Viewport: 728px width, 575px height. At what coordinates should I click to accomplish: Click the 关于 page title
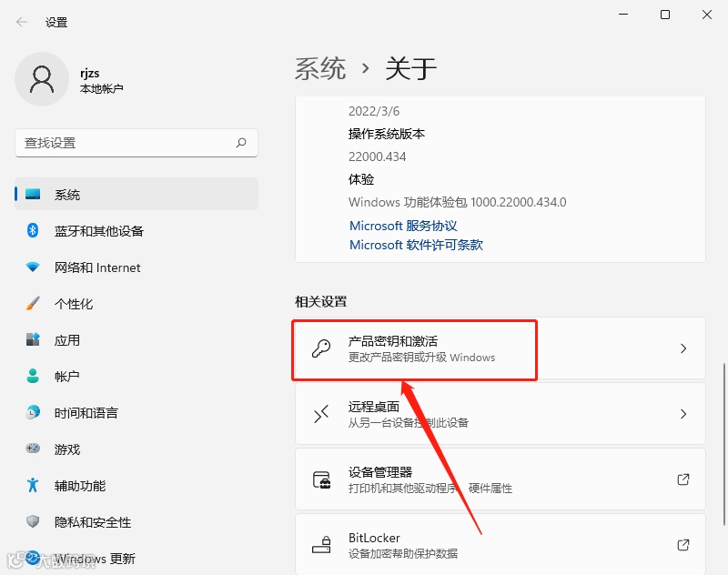click(411, 68)
